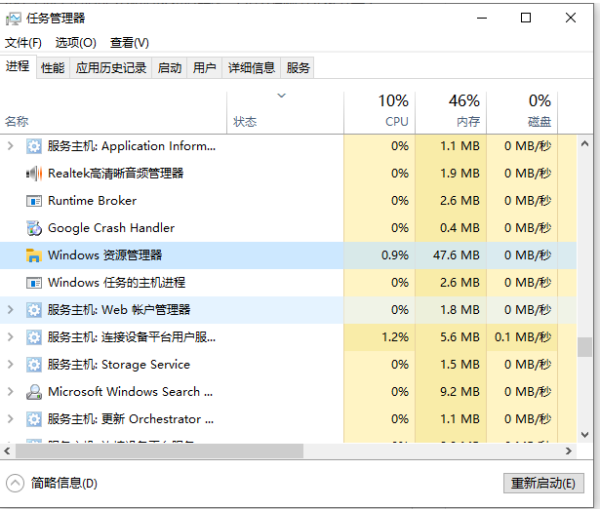Click the horizontal scrollbar left arrow

[7, 451]
